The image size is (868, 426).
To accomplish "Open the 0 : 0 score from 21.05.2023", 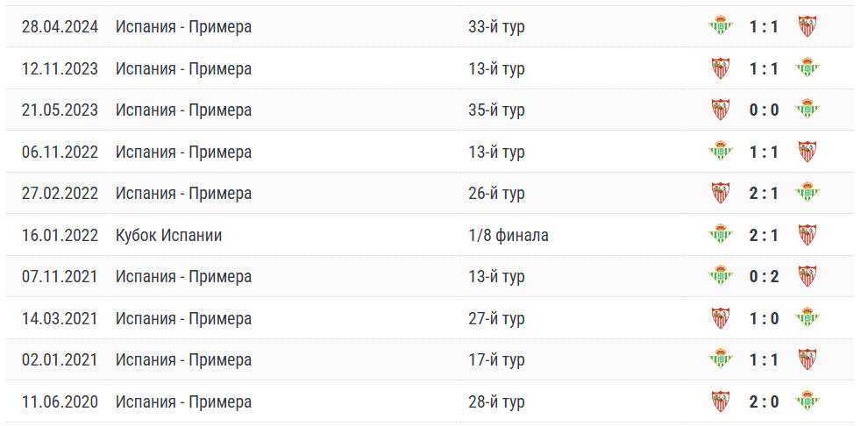I will 764,110.
